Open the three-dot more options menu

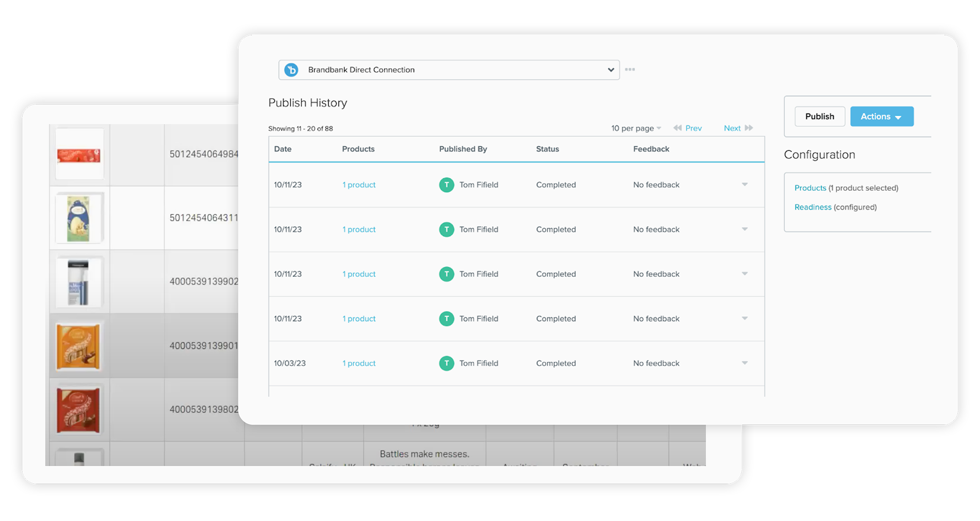630,70
